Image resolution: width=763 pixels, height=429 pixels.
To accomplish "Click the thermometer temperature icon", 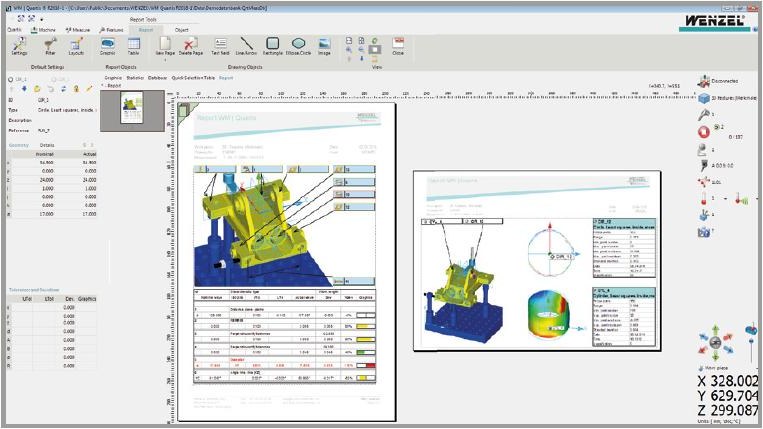I will [704, 198].
